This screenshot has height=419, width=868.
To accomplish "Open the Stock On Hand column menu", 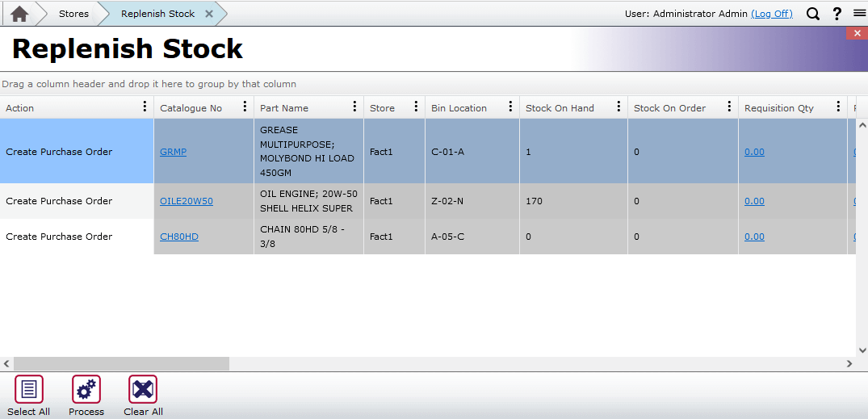I will click(619, 107).
